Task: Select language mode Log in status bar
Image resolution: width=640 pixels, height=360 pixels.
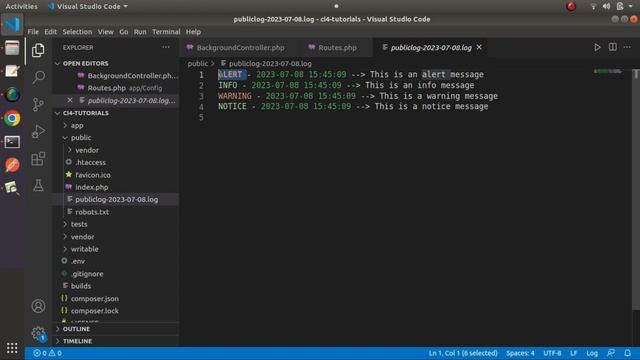Action: [x=592, y=353]
